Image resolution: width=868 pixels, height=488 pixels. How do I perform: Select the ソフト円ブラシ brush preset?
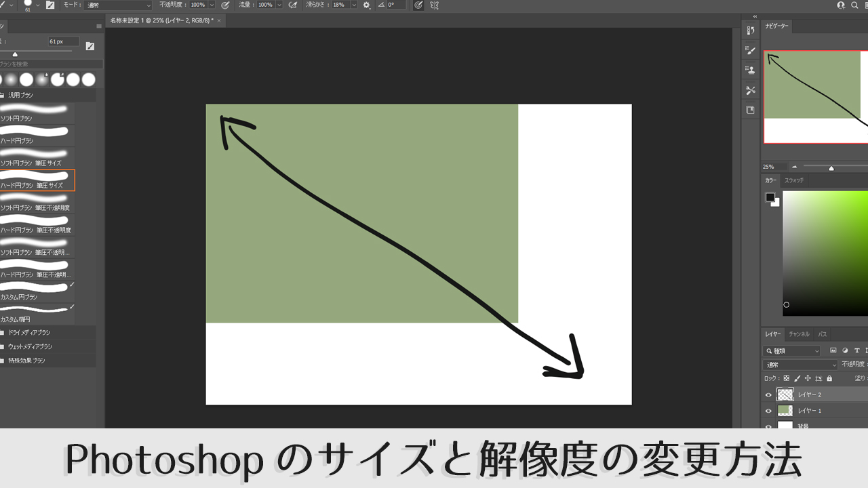pyautogui.click(x=37, y=113)
